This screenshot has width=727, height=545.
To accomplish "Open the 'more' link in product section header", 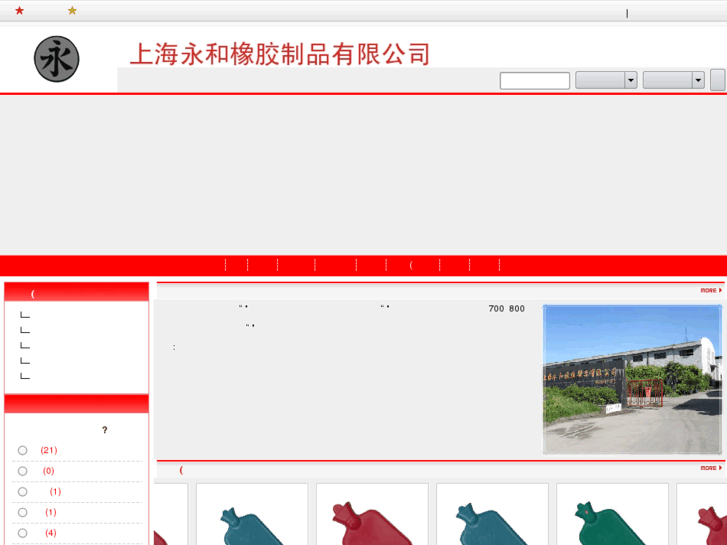I will click(711, 468).
